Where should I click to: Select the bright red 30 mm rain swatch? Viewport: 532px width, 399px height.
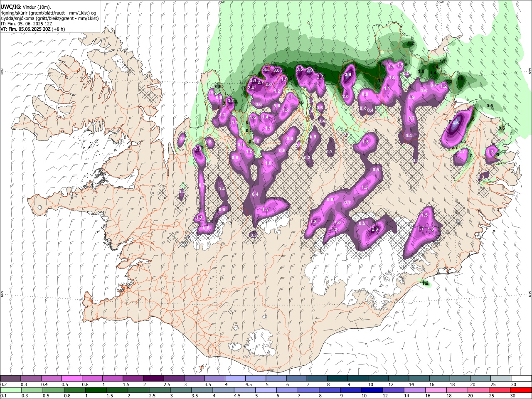[521, 390]
